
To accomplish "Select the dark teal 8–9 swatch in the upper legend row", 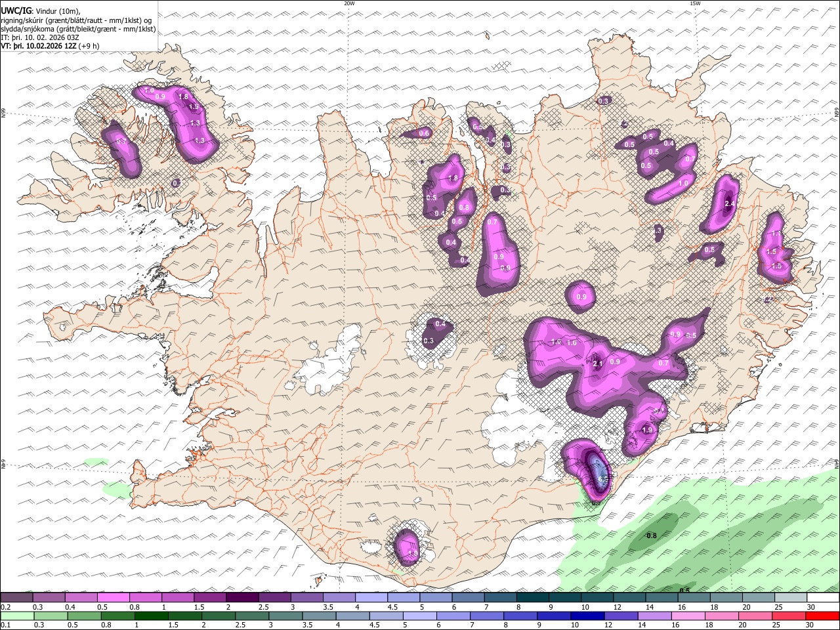I will [533, 598].
